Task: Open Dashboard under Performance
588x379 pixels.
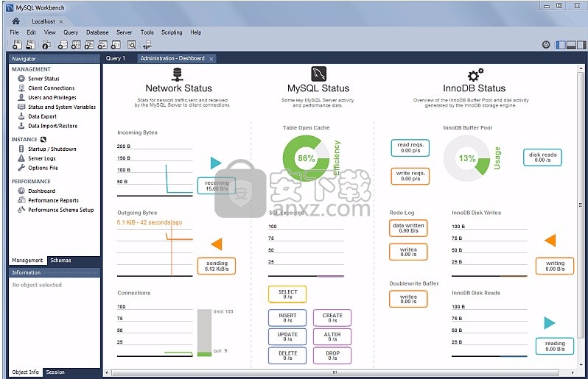Action: click(41, 191)
